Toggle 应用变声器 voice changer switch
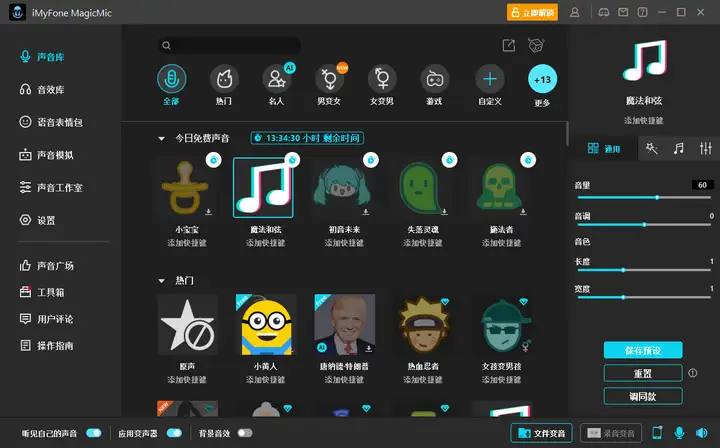720x448 pixels. (174, 433)
